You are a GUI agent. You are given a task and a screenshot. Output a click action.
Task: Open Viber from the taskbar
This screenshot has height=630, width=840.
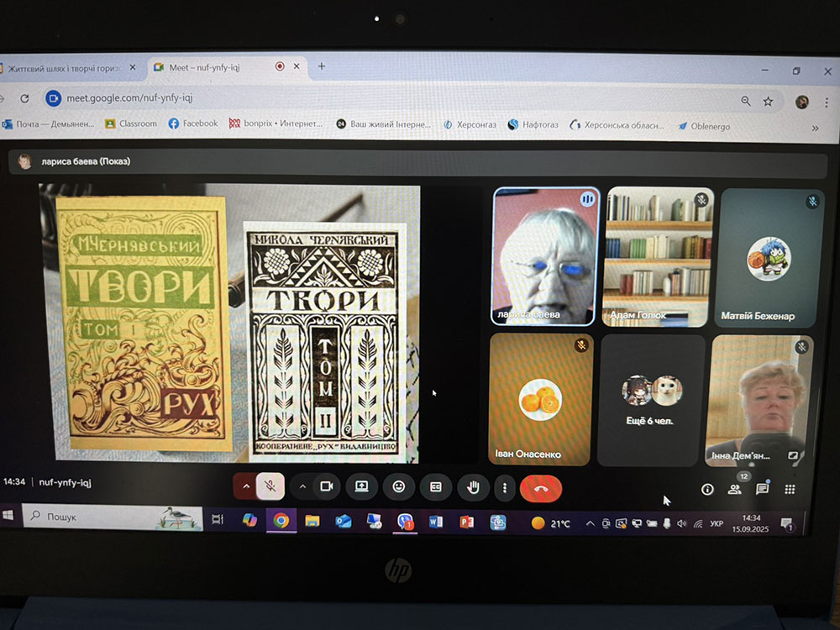point(405,522)
